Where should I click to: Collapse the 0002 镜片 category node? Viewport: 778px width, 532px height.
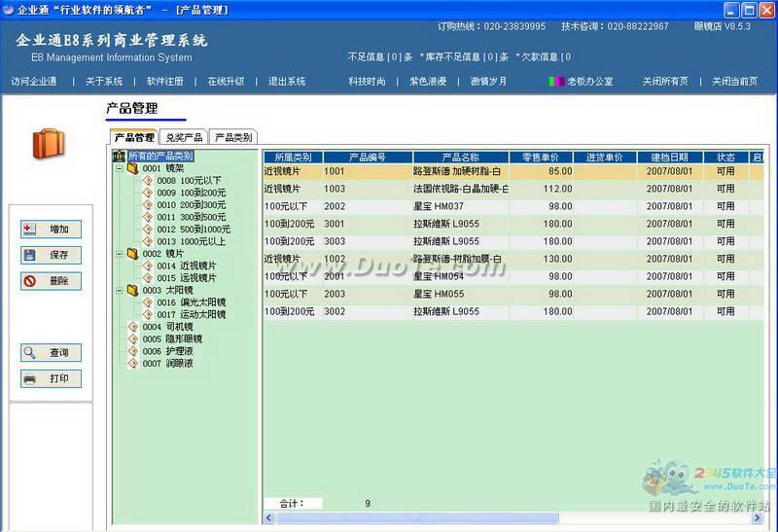[119, 254]
